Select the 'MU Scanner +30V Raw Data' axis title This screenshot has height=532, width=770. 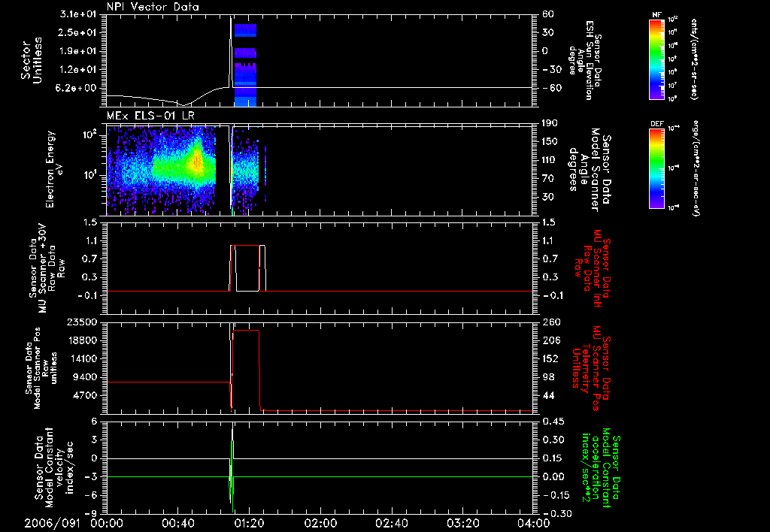pos(47,268)
